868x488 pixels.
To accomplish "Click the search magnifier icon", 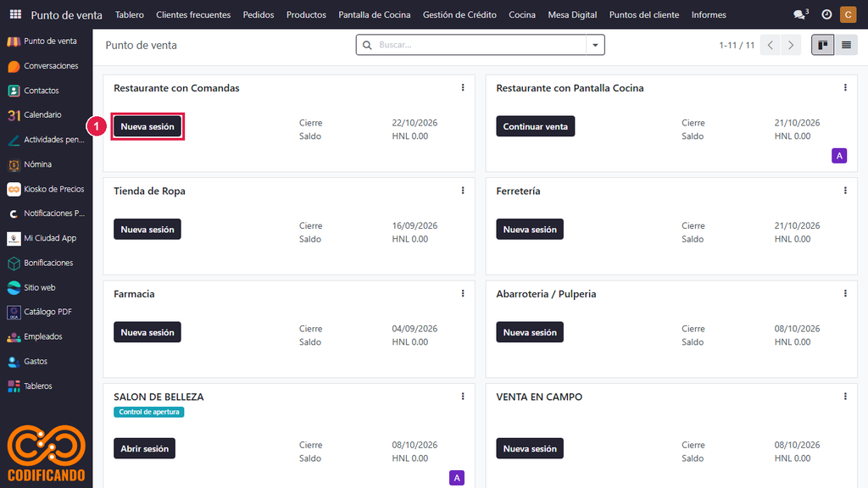I will (x=367, y=45).
